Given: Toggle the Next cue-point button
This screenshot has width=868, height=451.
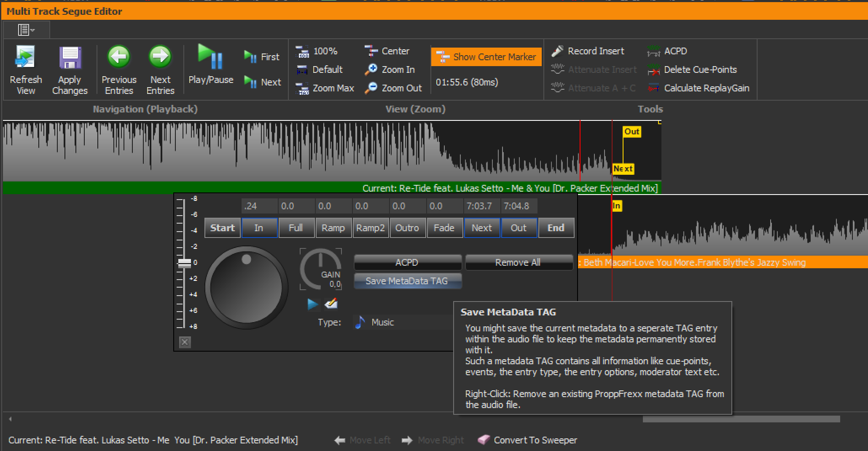Looking at the screenshot, I should tap(481, 228).
